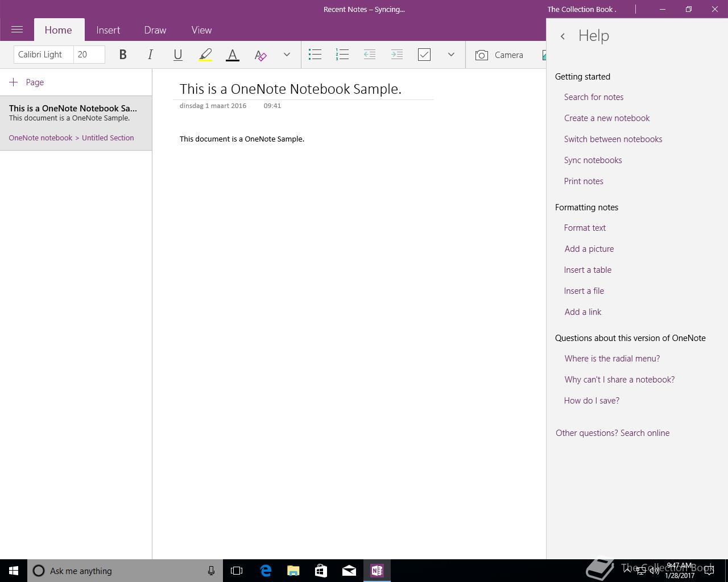Click the page date dinsdag 1 maart 2016
Screen dimensions: 728x582
click(213, 106)
